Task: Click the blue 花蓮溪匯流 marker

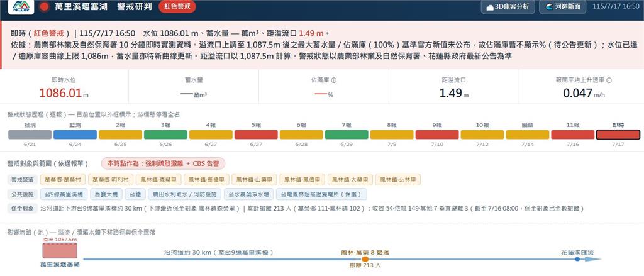Action: pos(577,259)
